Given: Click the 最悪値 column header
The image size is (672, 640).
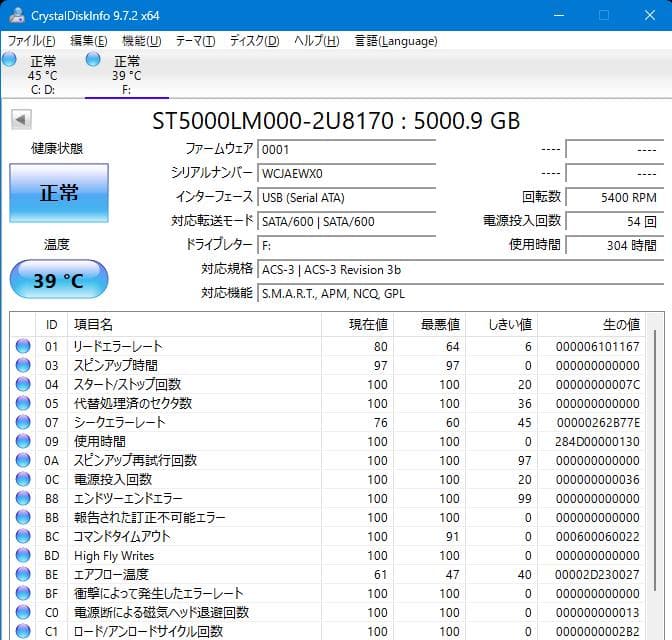Looking at the screenshot, I should tap(429, 325).
